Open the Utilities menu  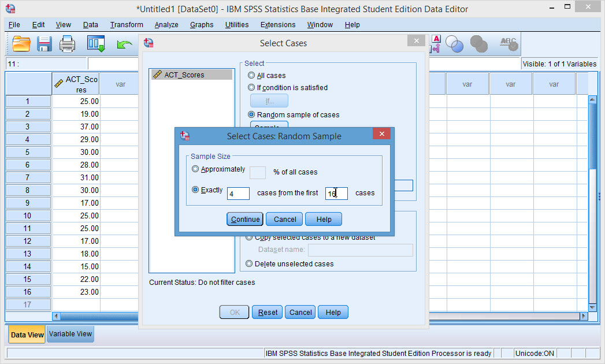(236, 25)
